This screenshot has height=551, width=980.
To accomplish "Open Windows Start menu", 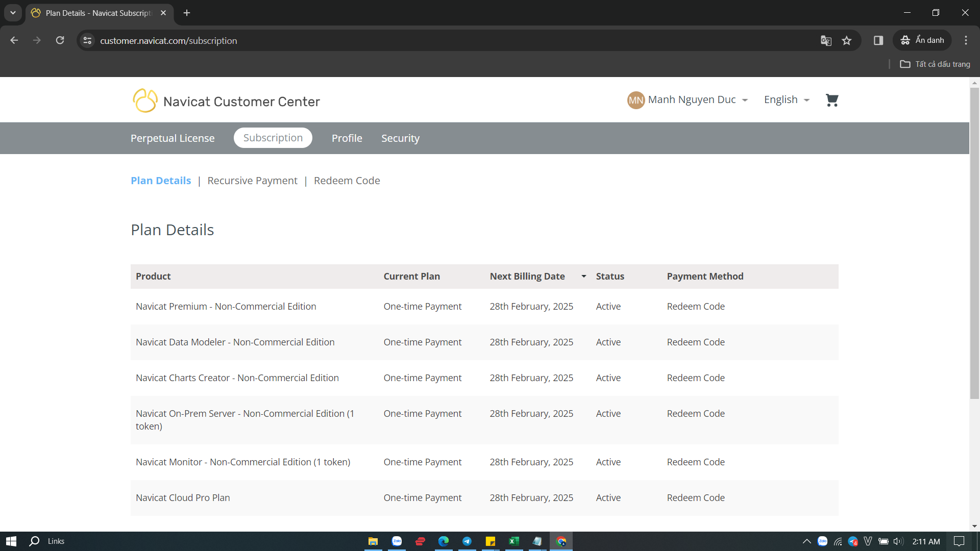I will coord(11,541).
